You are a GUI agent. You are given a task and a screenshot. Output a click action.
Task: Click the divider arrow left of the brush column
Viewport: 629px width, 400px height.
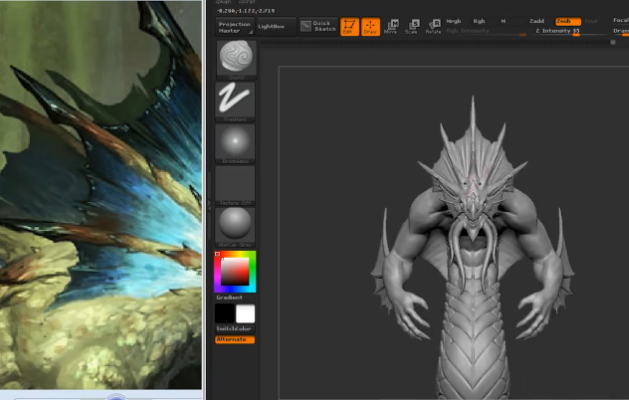(209, 205)
